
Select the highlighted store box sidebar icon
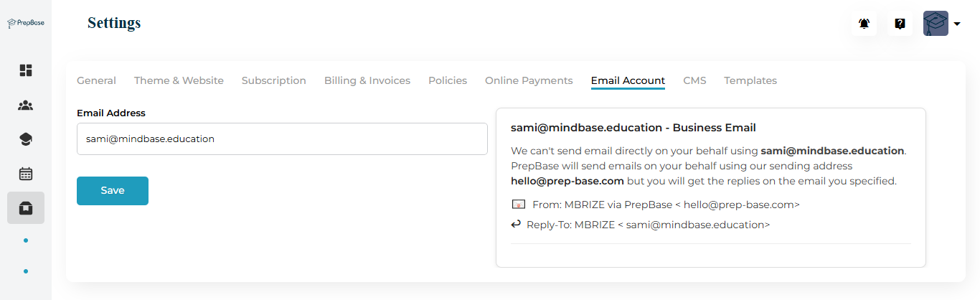(x=26, y=207)
